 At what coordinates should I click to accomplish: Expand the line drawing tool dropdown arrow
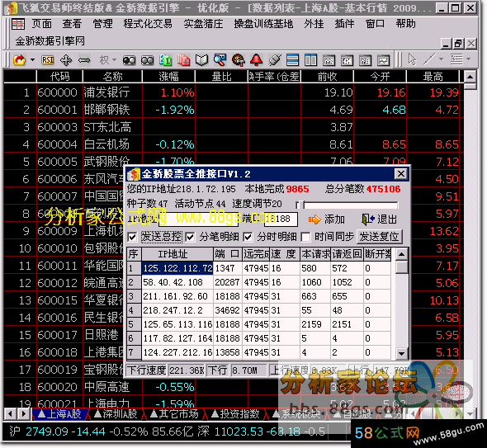(441, 59)
